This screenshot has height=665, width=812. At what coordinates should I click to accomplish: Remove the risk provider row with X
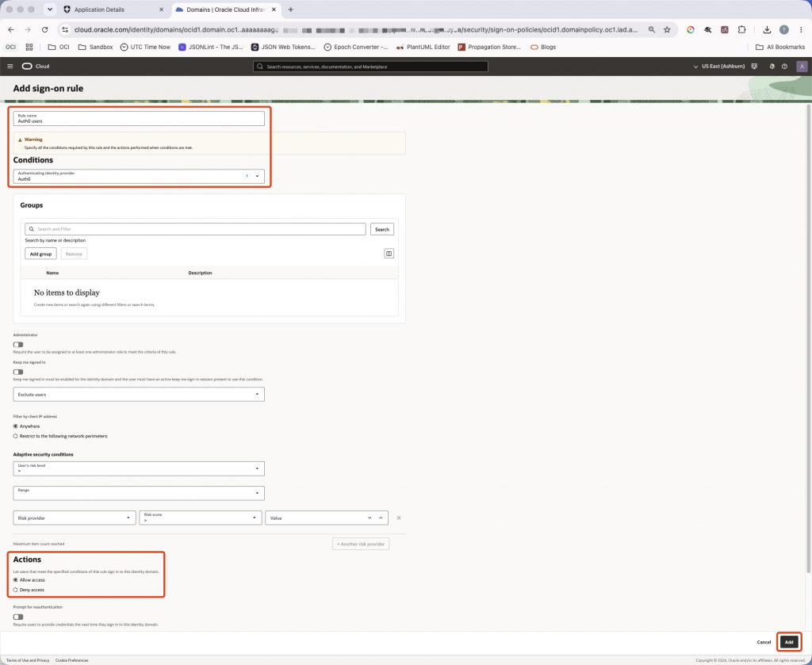[399, 518]
